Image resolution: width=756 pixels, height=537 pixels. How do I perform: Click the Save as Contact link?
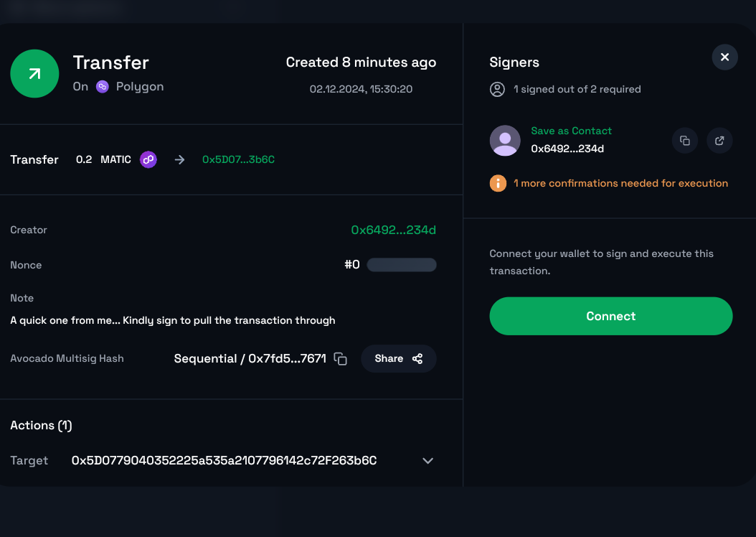click(571, 131)
